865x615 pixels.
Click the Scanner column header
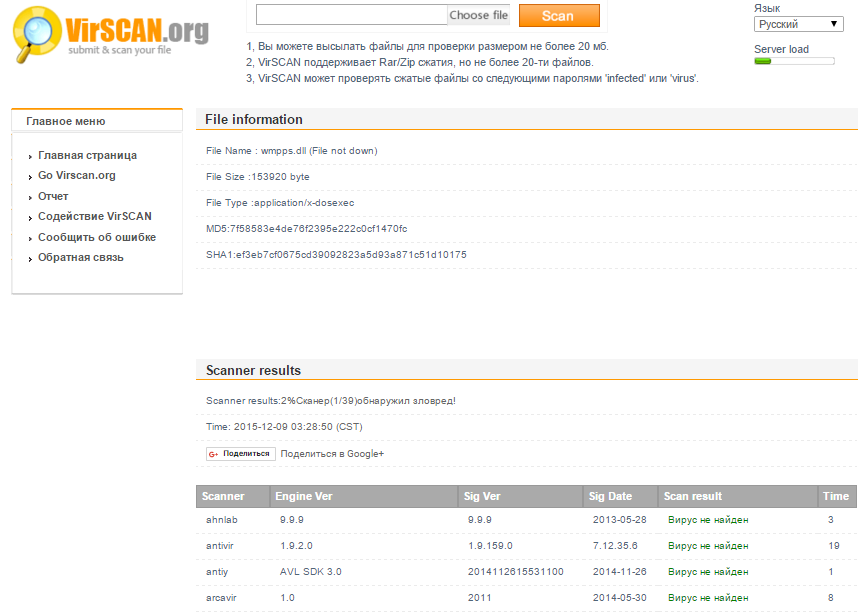tap(223, 496)
